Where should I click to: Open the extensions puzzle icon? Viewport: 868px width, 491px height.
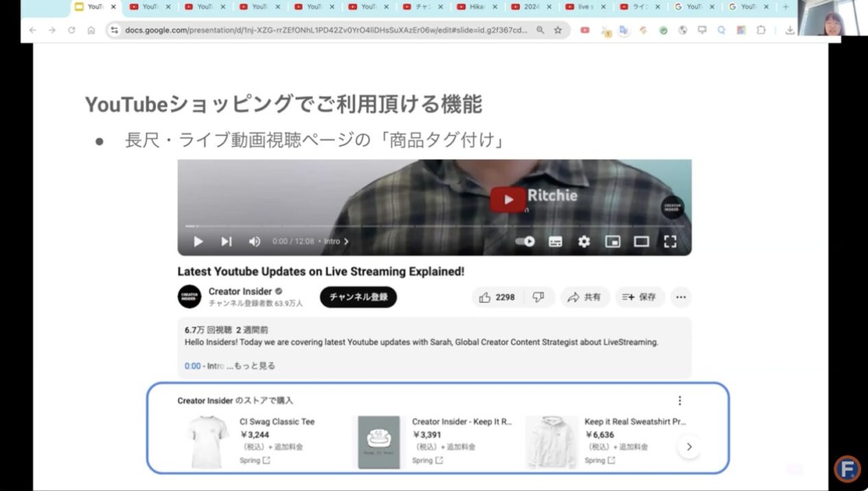[761, 30]
